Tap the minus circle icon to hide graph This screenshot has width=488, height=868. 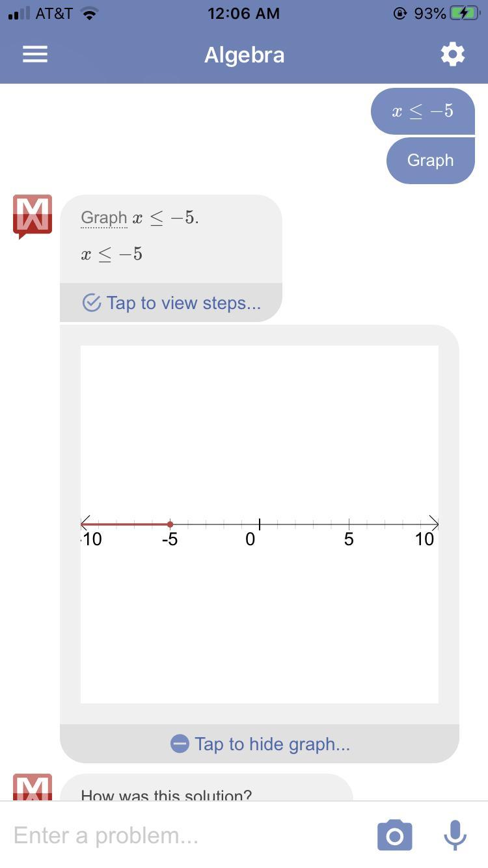(x=180, y=744)
